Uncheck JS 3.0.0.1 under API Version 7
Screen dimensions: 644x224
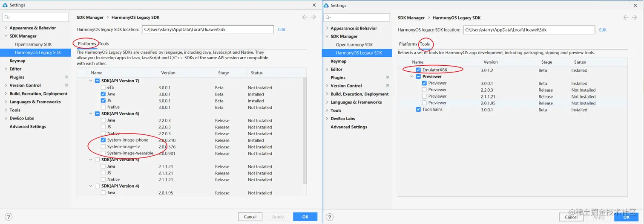pyautogui.click(x=103, y=101)
